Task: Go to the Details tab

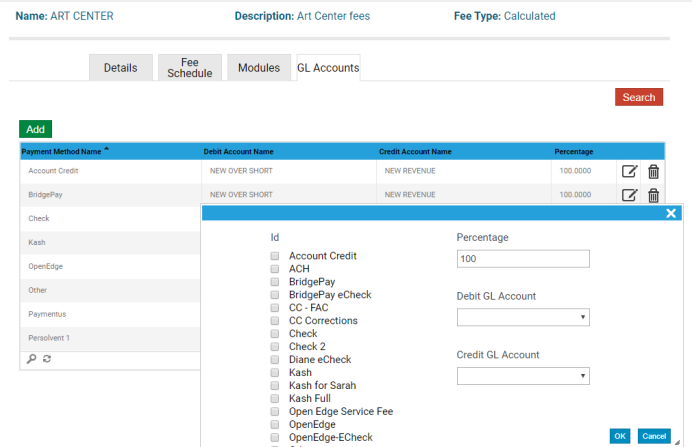Action: 120,68
